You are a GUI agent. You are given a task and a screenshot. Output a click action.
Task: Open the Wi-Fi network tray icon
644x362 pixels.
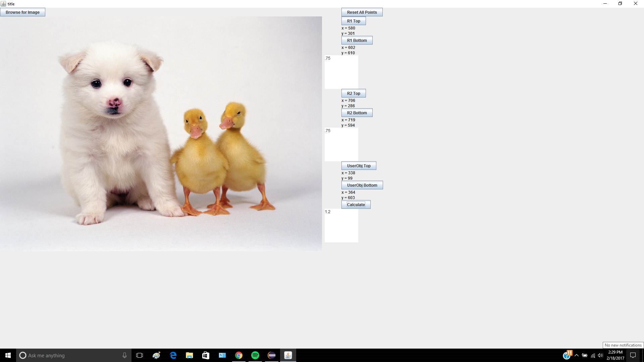tap(593, 355)
